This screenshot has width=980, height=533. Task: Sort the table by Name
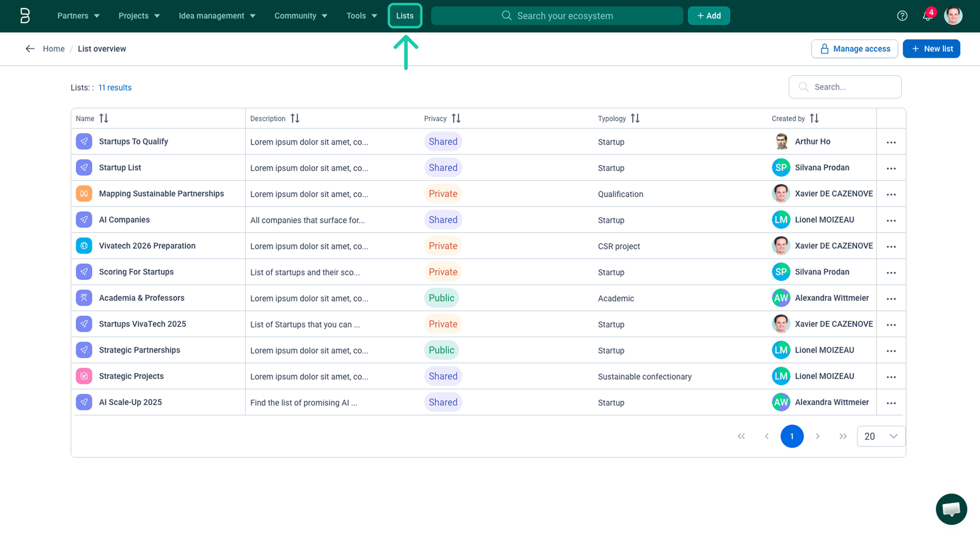click(104, 118)
